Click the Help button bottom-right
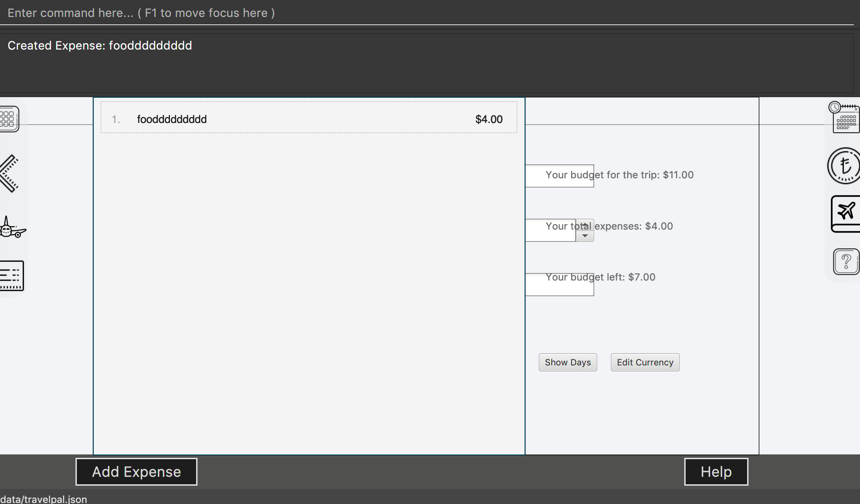Screen dimensions: 860x504 716,472
